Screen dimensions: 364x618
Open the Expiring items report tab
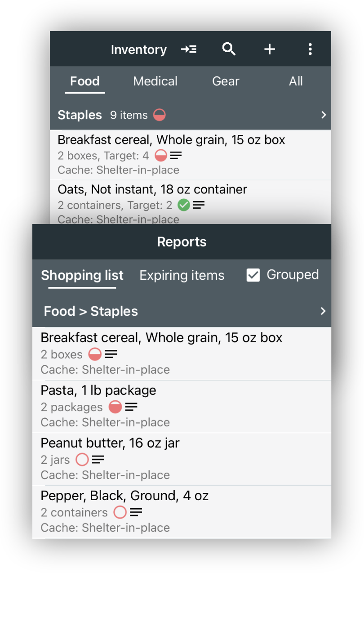pos(182,275)
